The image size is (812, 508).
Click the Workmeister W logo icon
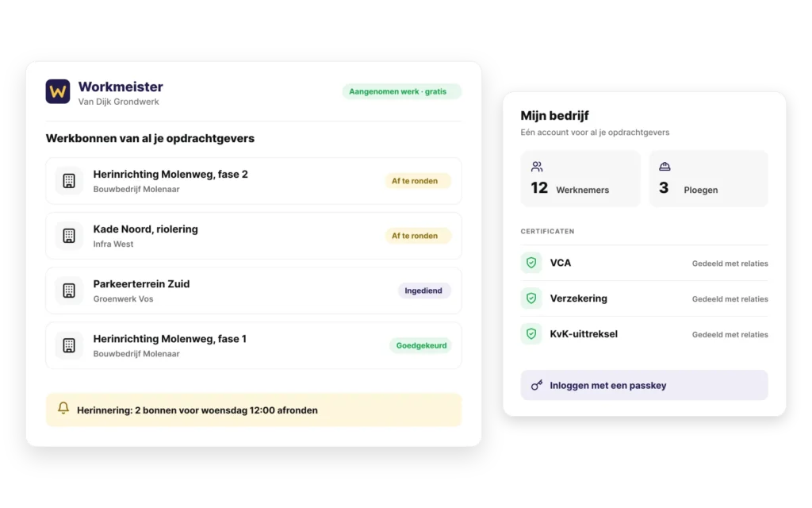coord(57,91)
